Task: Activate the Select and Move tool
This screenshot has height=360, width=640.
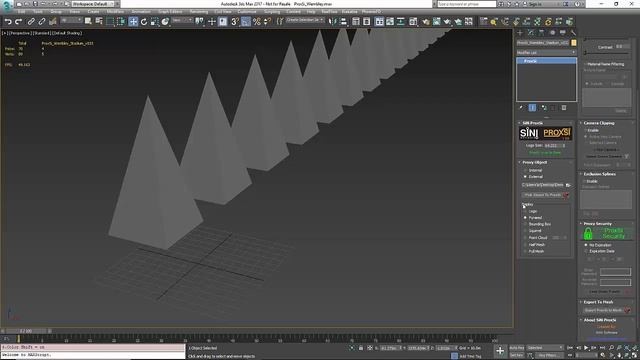Action: [133, 21]
